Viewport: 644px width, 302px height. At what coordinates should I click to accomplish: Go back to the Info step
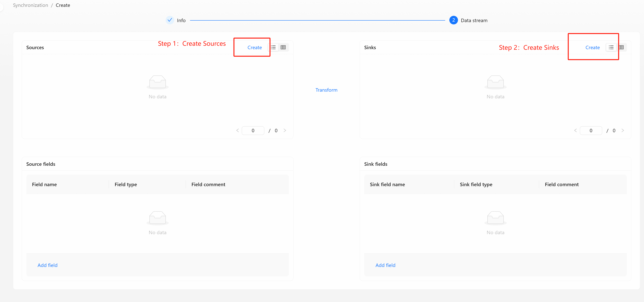click(x=181, y=20)
